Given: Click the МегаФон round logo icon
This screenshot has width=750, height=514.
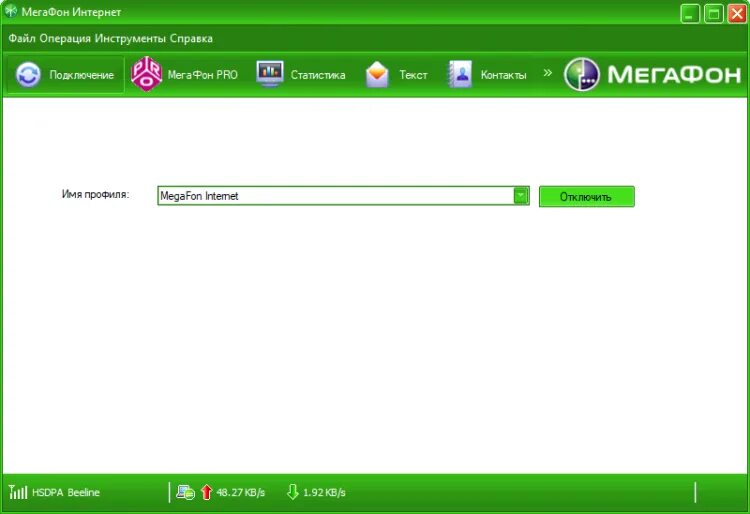Looking at the screenshot, I should click(x=582, y=74).
